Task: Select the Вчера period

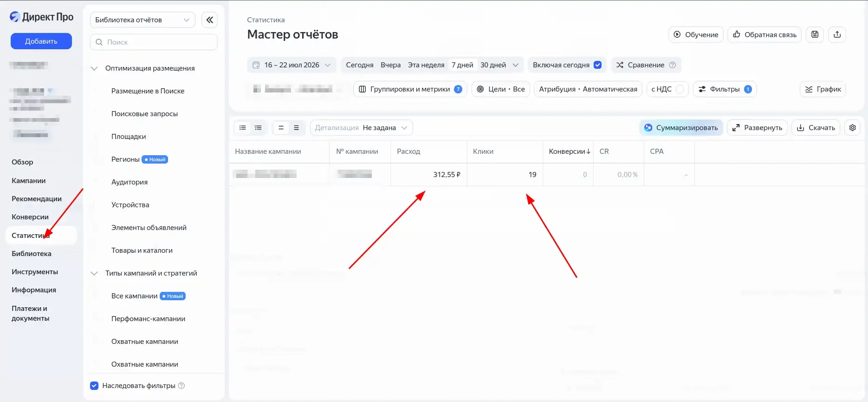Action: tap(391, 65)
